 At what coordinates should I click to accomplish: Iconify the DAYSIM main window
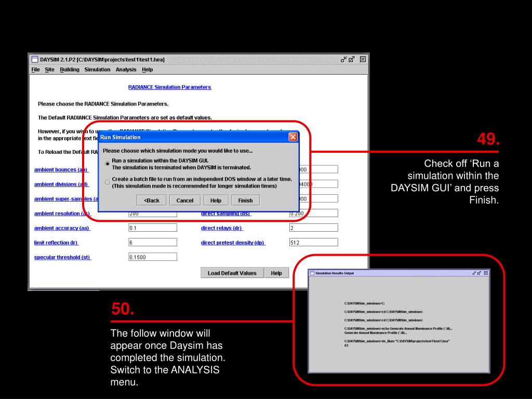344,59
